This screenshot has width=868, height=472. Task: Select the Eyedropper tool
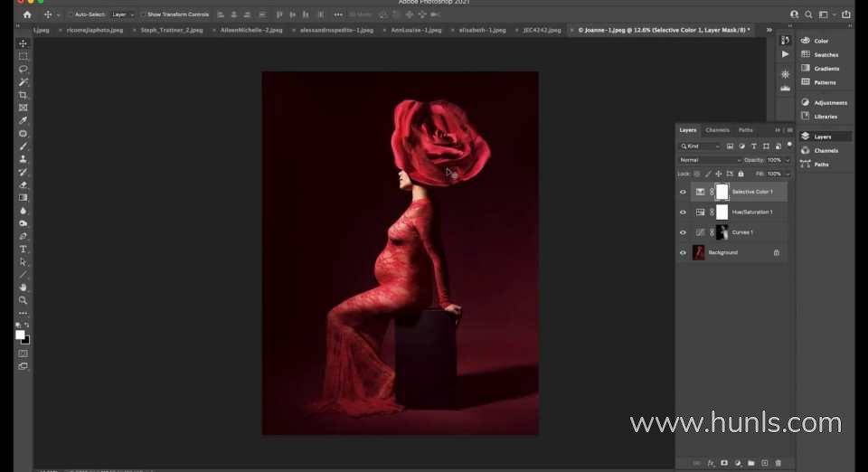[23, 120]
